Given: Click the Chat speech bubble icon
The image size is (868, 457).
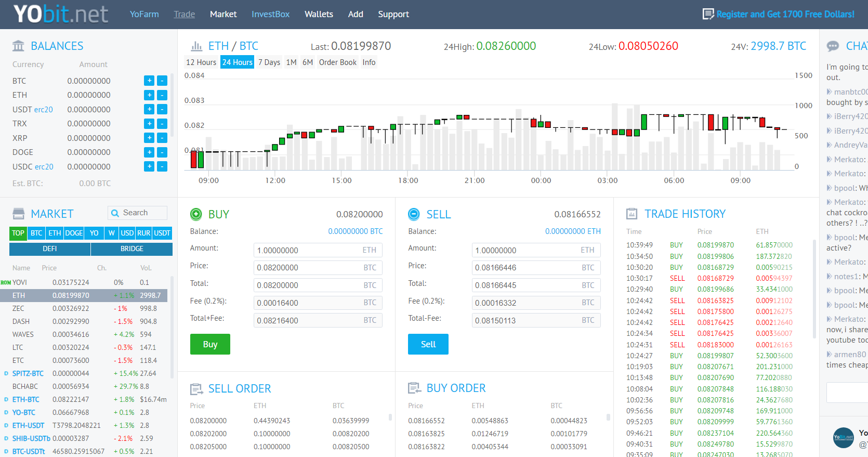Looking at the screenshot, I should 833,46.
